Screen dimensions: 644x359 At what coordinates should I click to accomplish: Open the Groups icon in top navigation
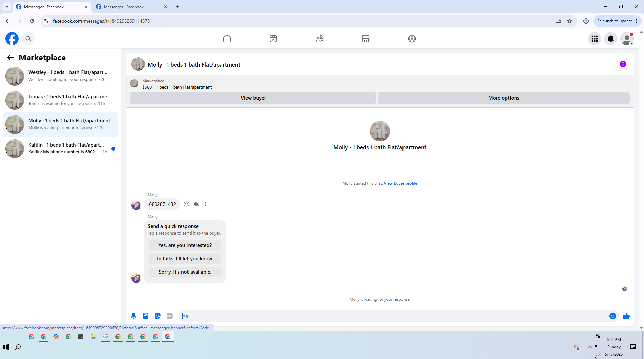pos(412,39)
